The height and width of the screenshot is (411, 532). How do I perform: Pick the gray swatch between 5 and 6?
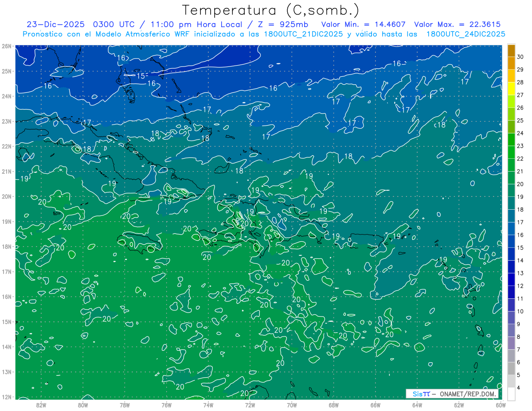511,368
